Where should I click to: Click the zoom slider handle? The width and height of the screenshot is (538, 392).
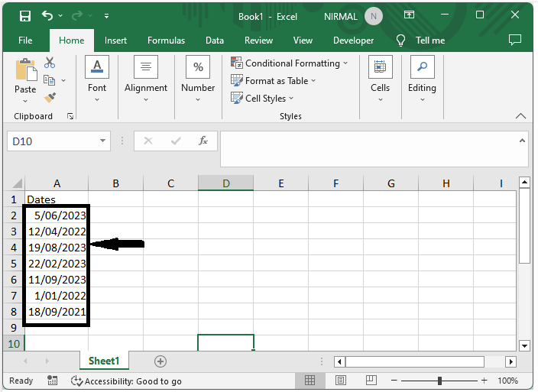[x=439, y=381]
